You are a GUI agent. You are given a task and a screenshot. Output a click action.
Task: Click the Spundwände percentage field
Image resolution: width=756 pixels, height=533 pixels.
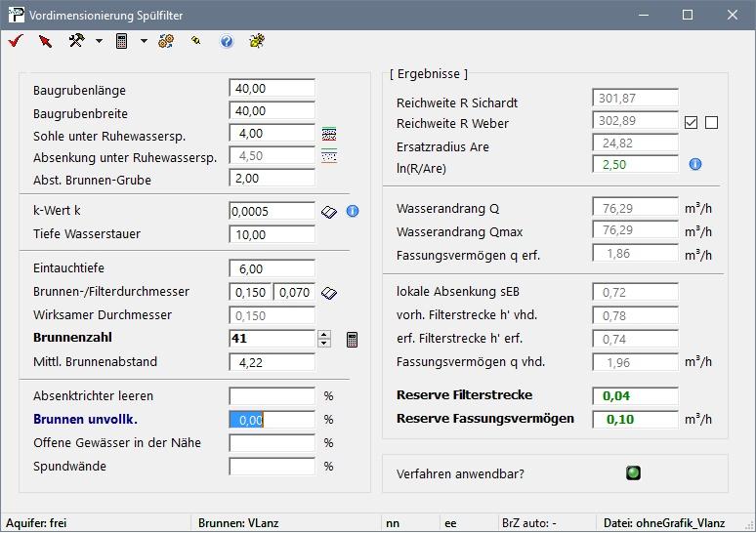pyautogui.click(x=272, y=466)
